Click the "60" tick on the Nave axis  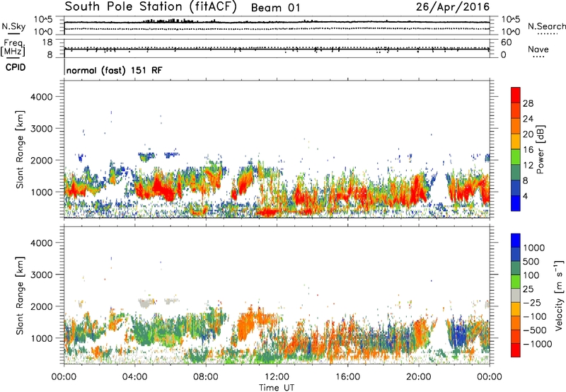pyautogui.click(x=506, y=42)
